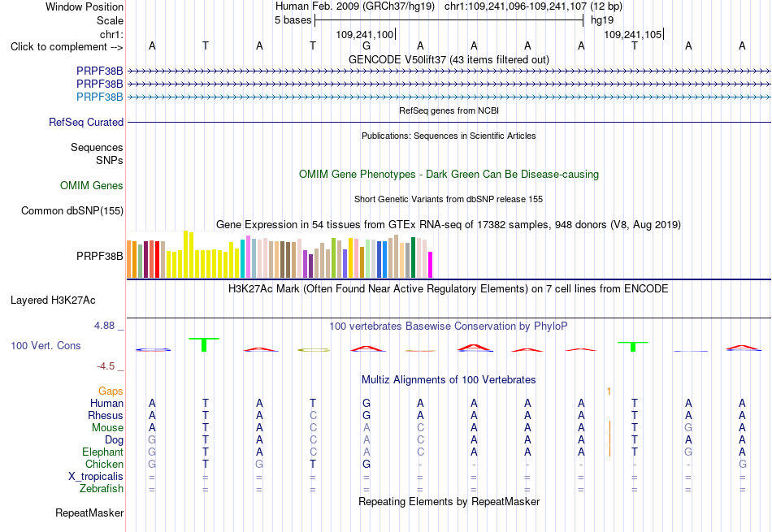
Task: Open the RefSeq Curated track label
Action: tap(86, 122)
